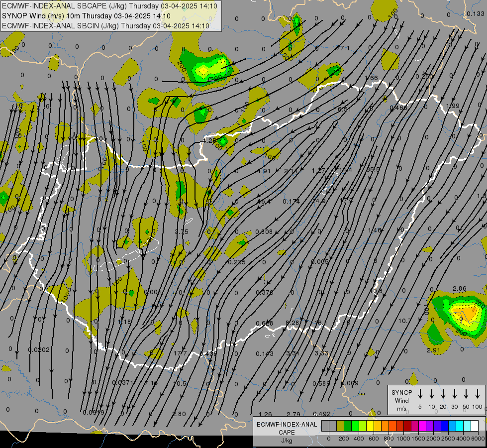Click the 30 m/s wind arrow in the legend
Viewport: 487px width, 448px height.
[455, 394]
